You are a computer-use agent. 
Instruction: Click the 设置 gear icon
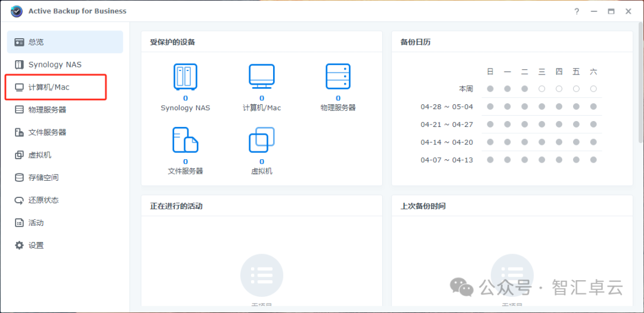point(19,245)
